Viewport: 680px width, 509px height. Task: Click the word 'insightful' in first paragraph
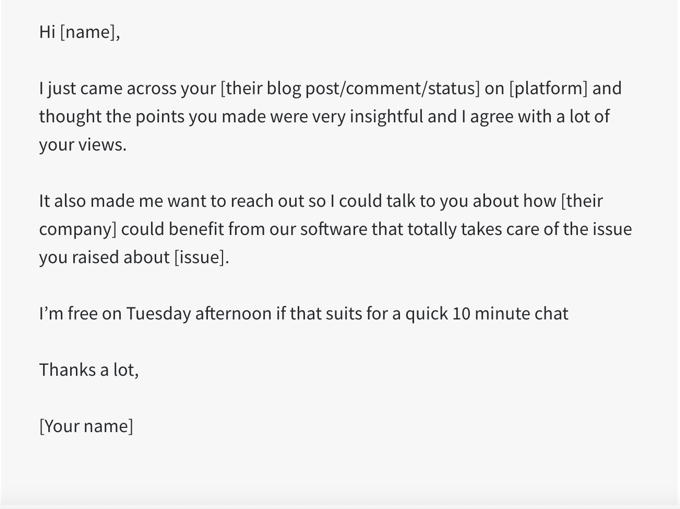click(x=386, y=116)
